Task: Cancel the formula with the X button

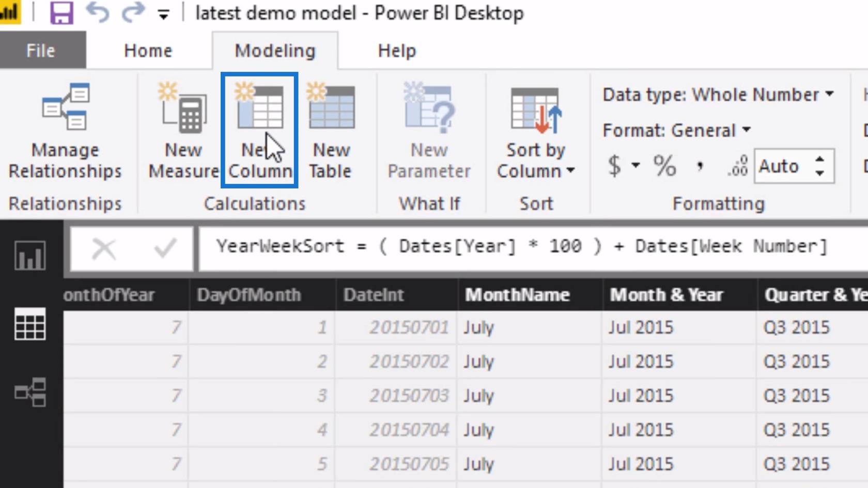Action: [104, 249]
